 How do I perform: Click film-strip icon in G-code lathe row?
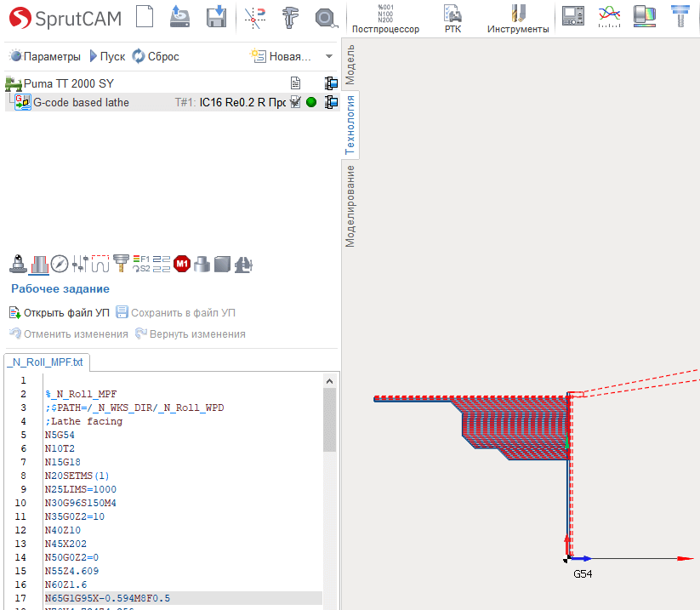pos(331,102)
